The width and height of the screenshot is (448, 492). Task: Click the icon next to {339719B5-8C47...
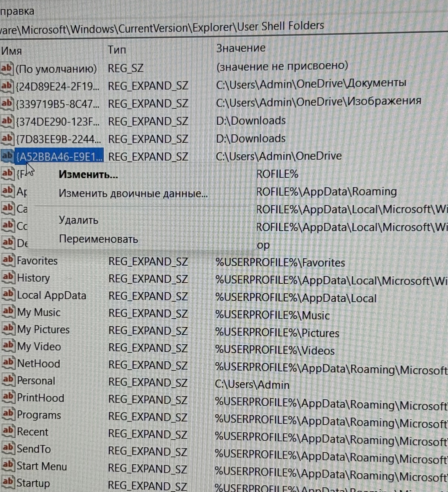tap(7, 104)
